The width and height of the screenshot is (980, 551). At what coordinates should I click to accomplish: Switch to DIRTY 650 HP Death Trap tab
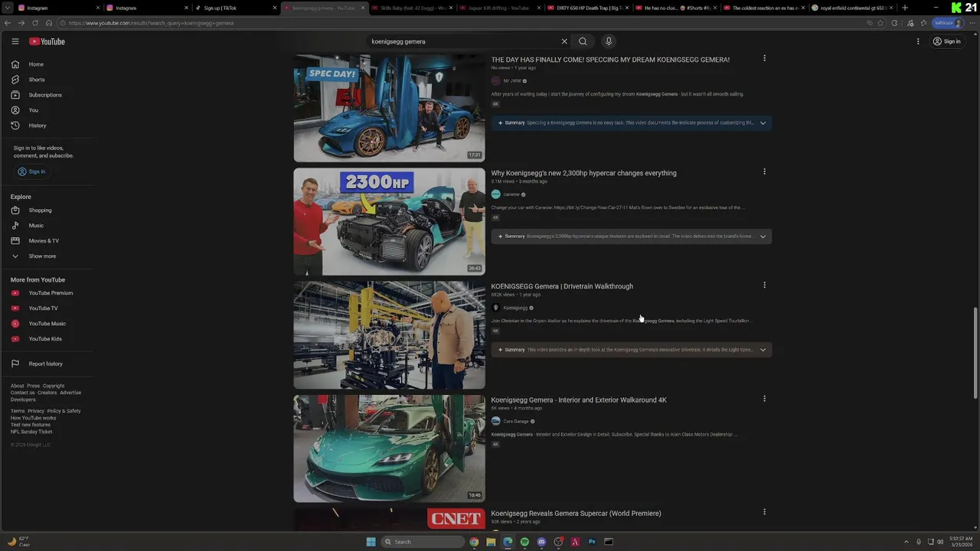tap(586, 8)
